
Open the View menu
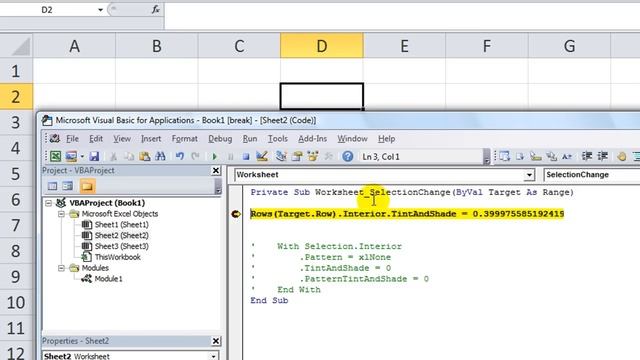[x=122, y=139]
